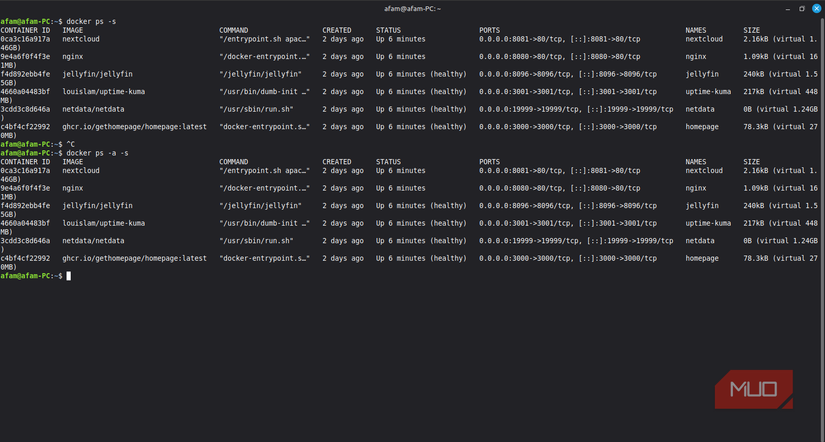Minimize the terminal window
The width and height of the screenshot is (825, 442).
pos(788,8)
